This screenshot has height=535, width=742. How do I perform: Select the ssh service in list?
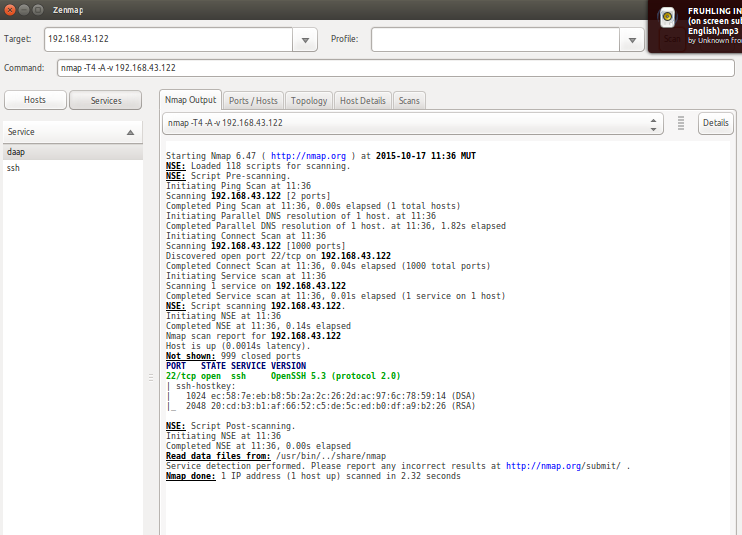pyautogui.click(x=13, y=168)
